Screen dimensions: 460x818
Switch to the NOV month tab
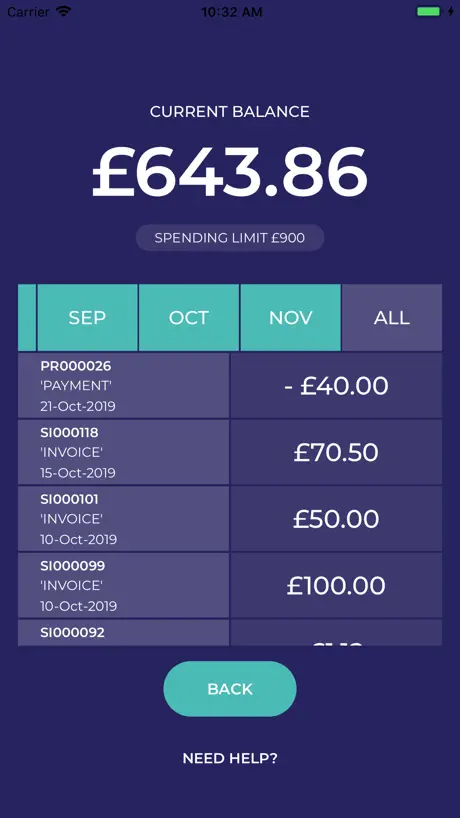290,318
